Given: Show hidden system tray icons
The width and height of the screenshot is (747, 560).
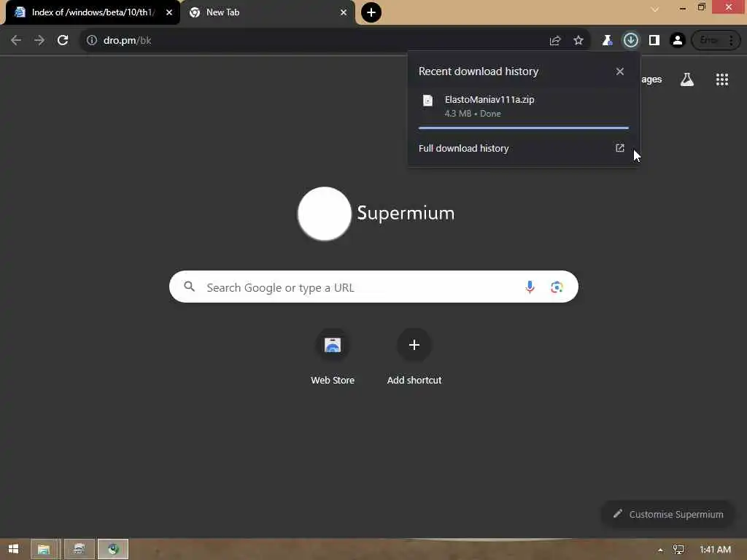Looking at the screenshot, I should click(660, 550).
